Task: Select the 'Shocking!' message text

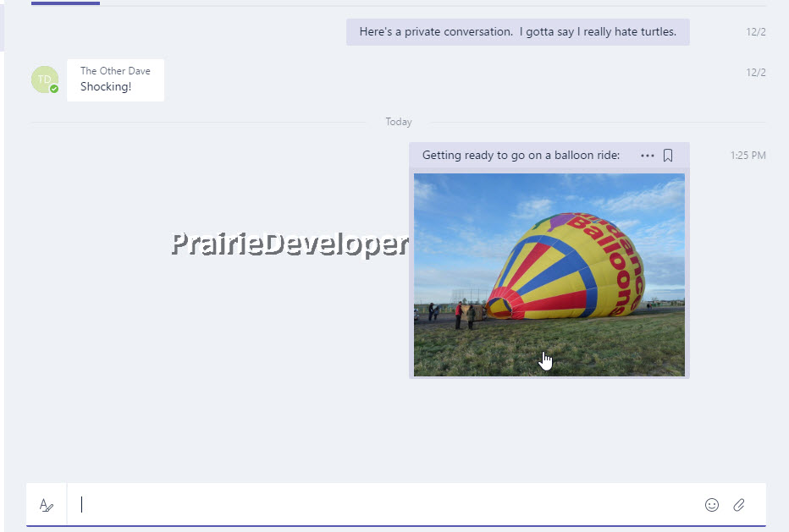Action: coord(106,86)
